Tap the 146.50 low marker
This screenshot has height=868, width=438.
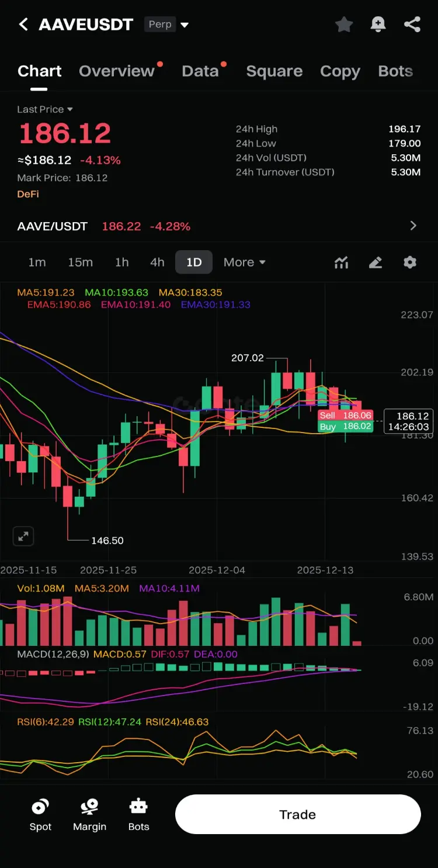107,541
